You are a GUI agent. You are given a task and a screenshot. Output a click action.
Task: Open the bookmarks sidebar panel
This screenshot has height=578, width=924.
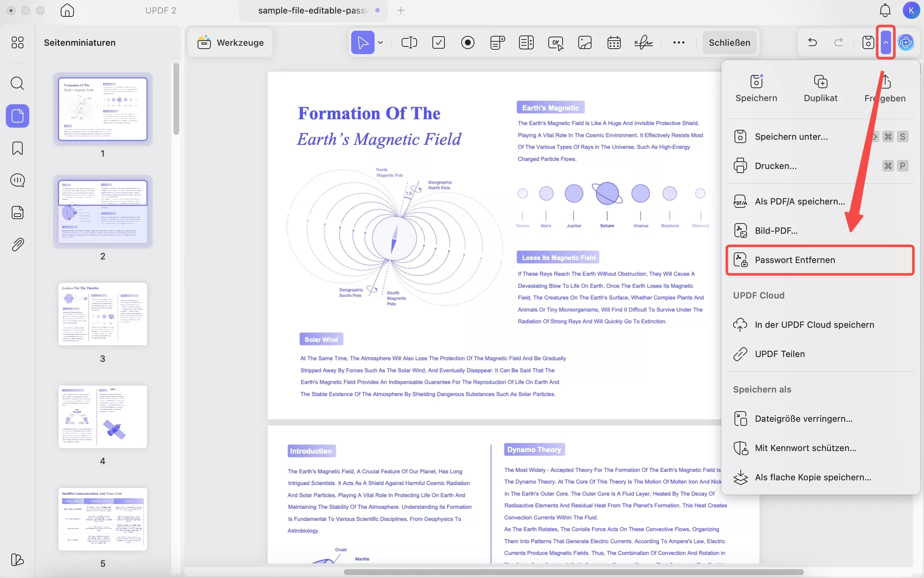pyautogui.click(x=18, y=148)
